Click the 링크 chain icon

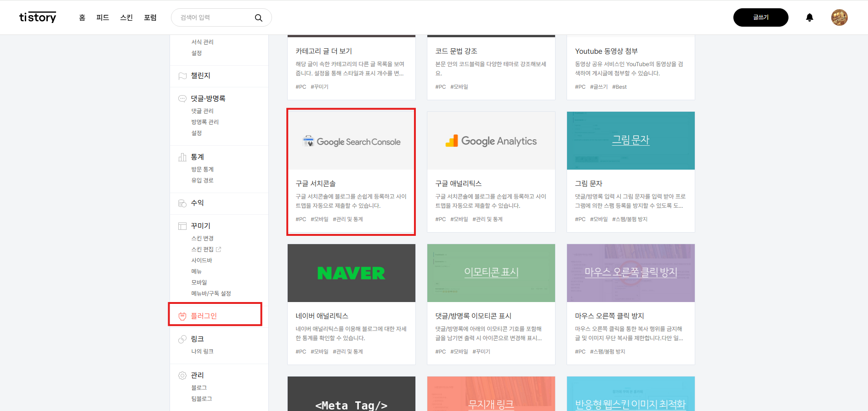(x=182, y=339)
